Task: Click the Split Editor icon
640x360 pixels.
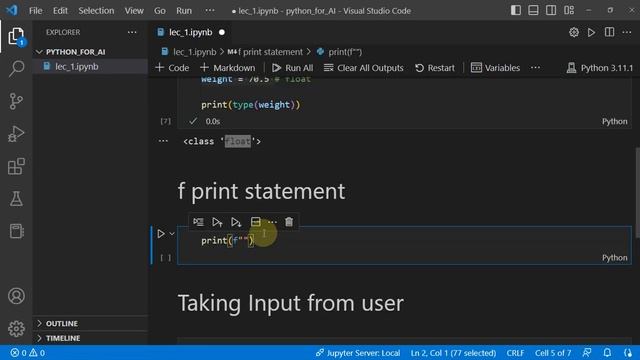Action: tap(609, 32)
